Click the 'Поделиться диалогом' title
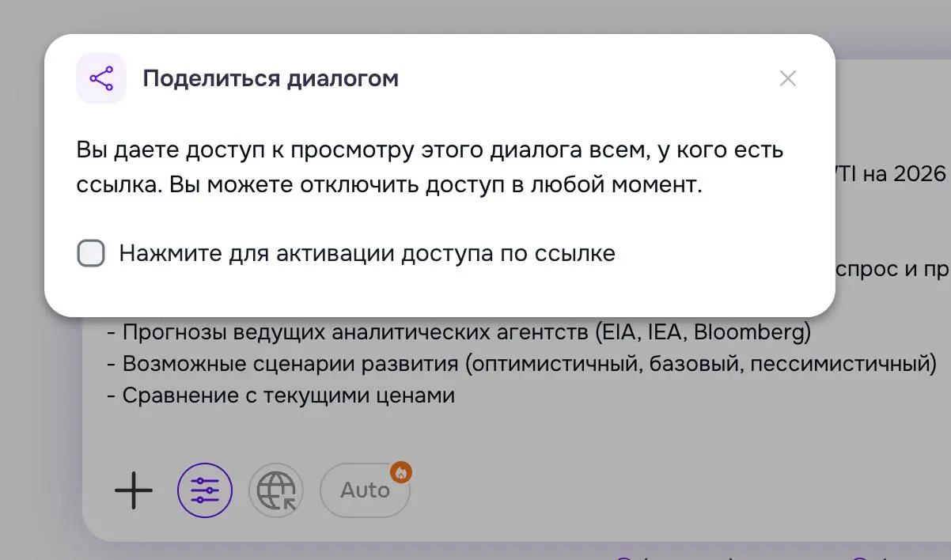 pyautogui.click(x=271, y=78)
